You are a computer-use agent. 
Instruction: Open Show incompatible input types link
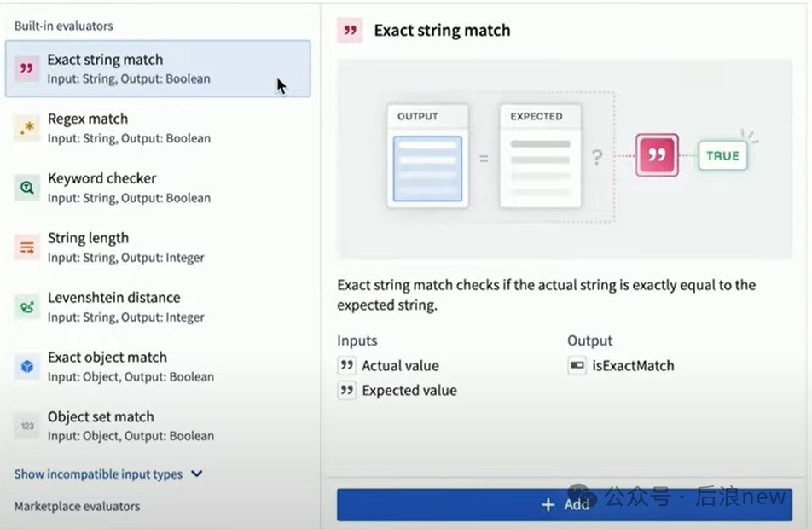coord(98,474)
